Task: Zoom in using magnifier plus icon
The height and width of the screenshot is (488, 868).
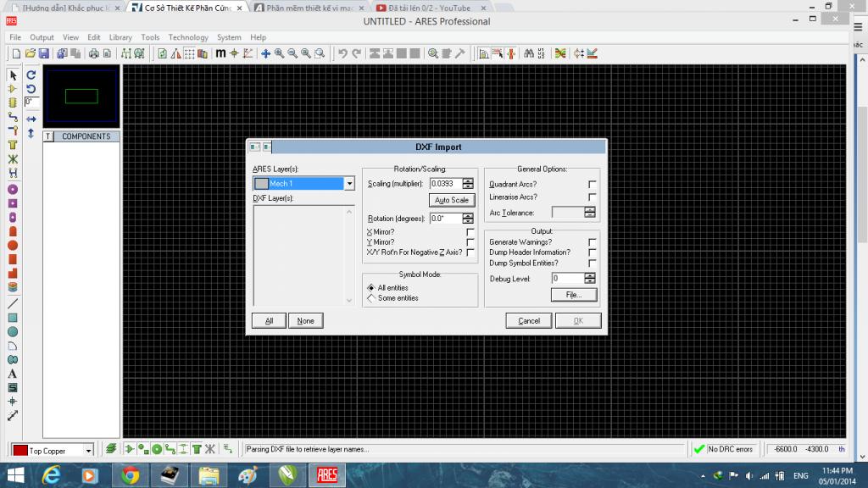Action: [x=280, y=53]
